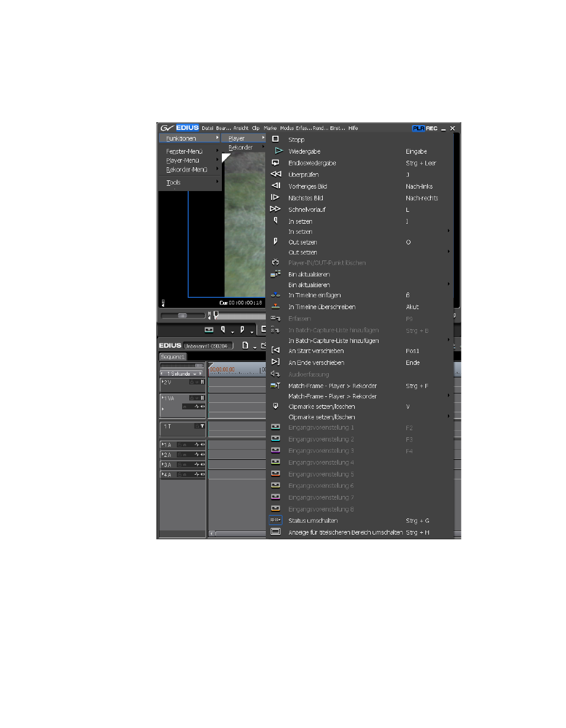Open the Player-Menü submenu
Viewport: 566px width, 728px height.
tap(190, 160)
